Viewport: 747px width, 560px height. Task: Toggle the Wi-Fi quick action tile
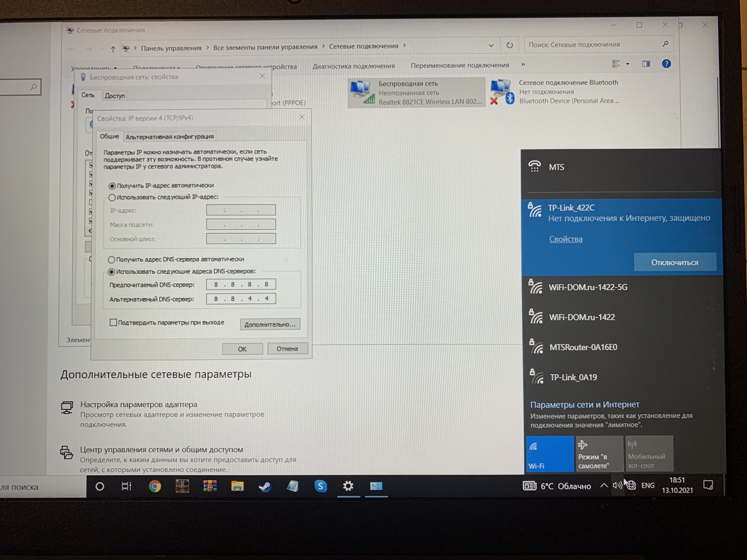549,454
